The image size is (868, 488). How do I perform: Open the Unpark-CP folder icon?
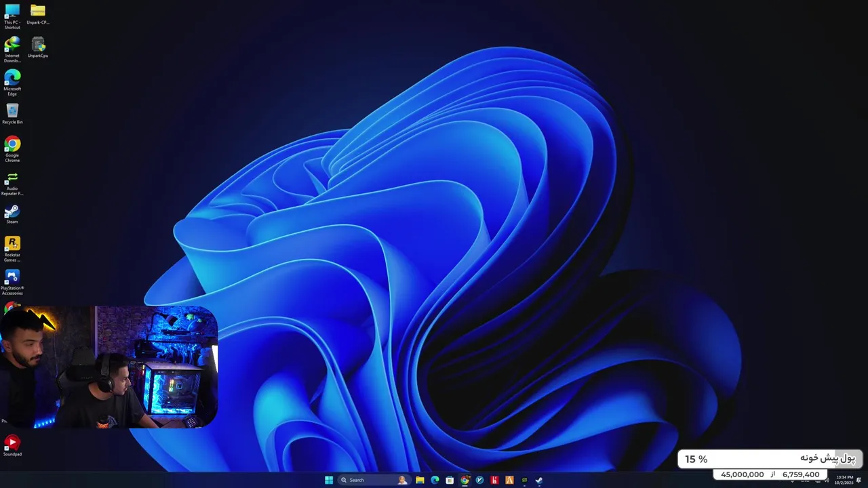(38, 14)
